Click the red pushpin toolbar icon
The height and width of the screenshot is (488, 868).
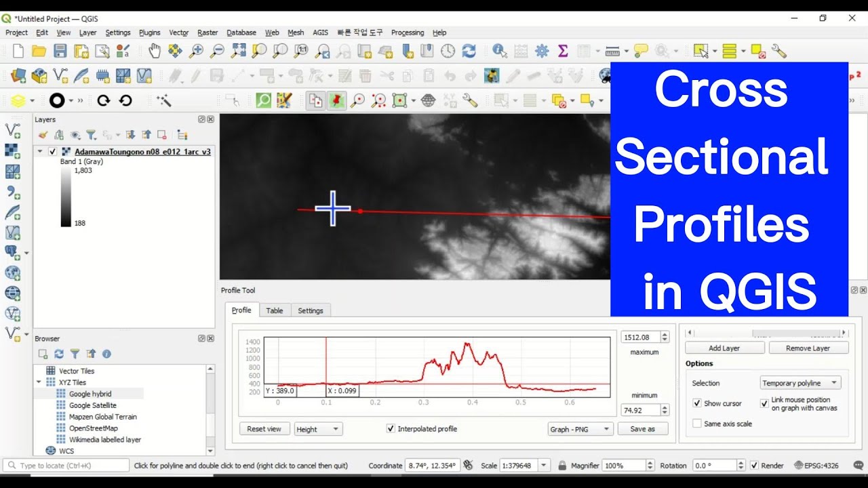pos(336,100)
